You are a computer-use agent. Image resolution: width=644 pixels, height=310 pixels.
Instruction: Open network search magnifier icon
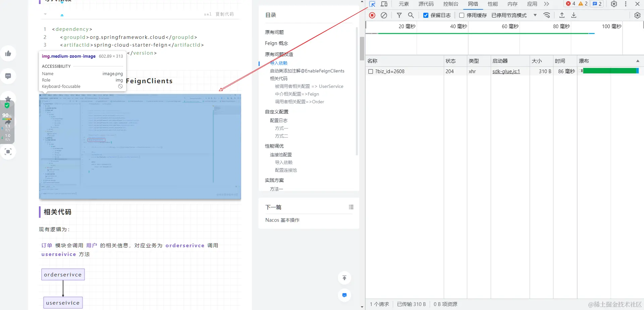411,15
